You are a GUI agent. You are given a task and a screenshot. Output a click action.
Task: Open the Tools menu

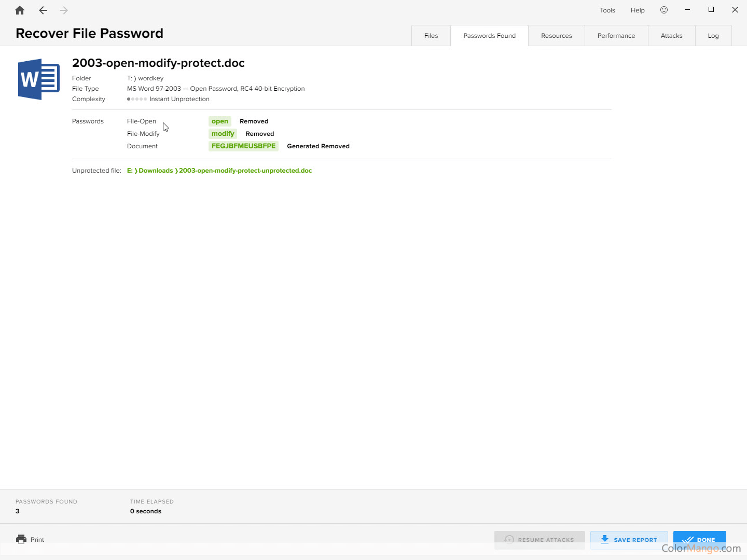pos(607,10)
